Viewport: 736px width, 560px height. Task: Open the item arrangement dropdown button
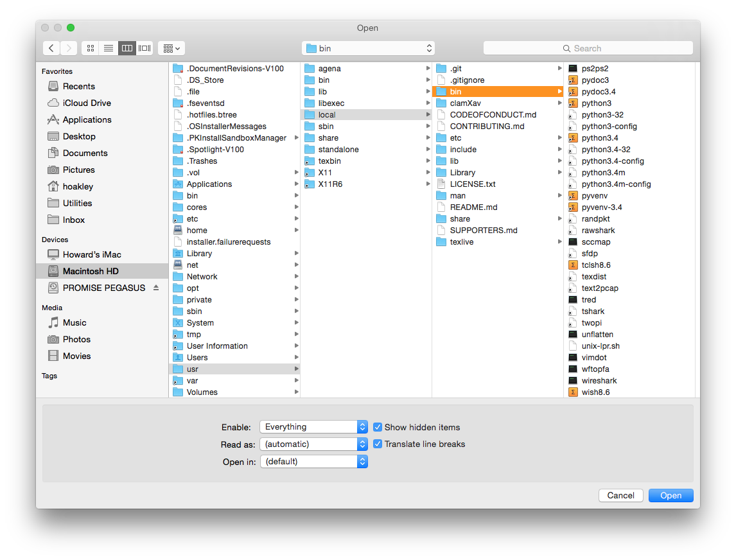coord(171,48)
